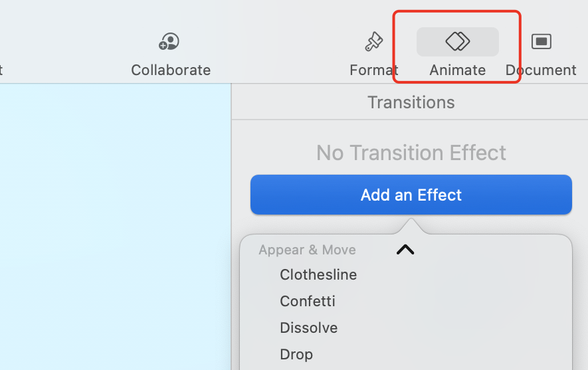Viewport: 588px width, 370px height.
Task: Choose the Confetti transition
Action: tap(308, 302)
